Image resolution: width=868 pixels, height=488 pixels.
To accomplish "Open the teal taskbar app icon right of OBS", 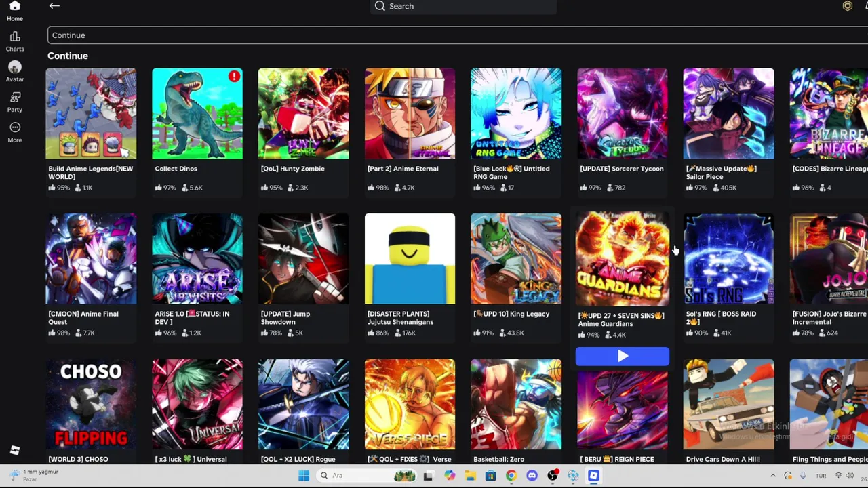I will pyautogui.click(x=573, y=476).
